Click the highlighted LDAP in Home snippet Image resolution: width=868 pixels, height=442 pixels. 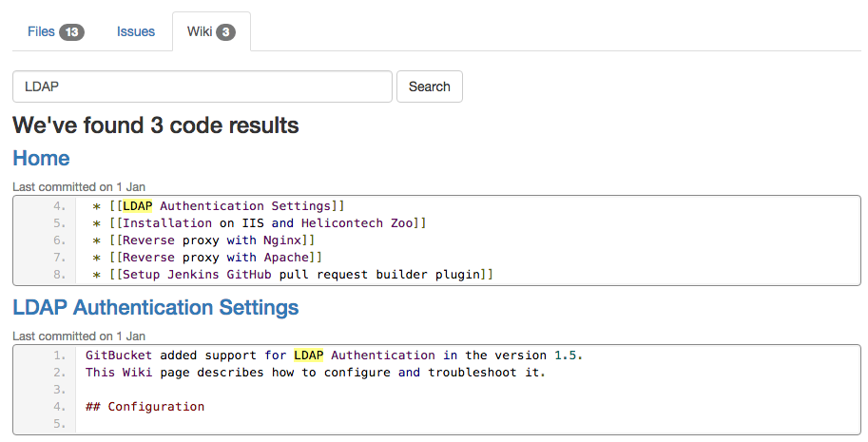point(137,205)
